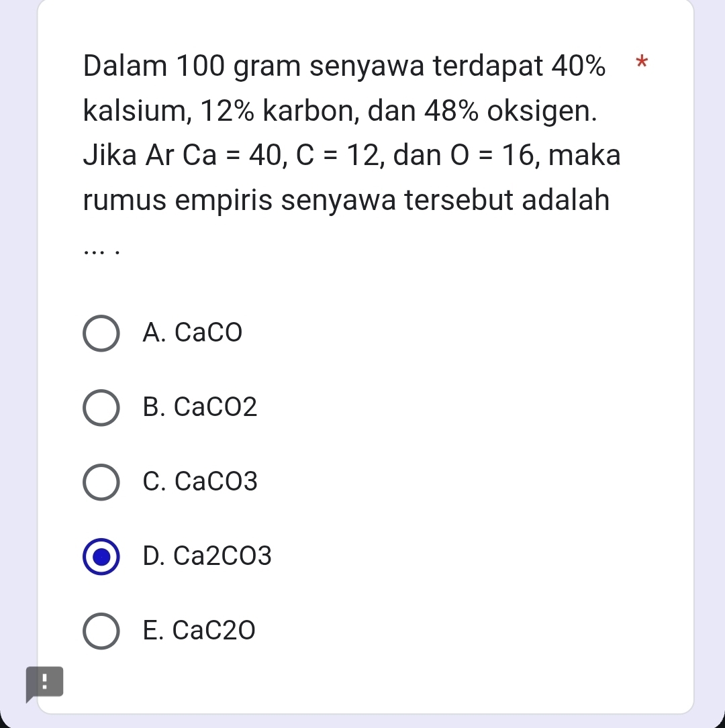Click the selected D. Ca2CO3 radio button
Image resolution: width=725 pixels, height=728 pixels.
point(101,557)
